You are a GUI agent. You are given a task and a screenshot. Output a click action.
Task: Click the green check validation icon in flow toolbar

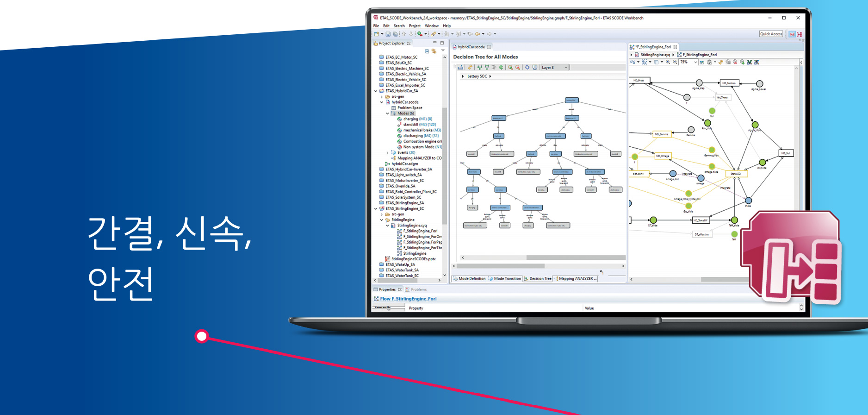click(750, 62)
